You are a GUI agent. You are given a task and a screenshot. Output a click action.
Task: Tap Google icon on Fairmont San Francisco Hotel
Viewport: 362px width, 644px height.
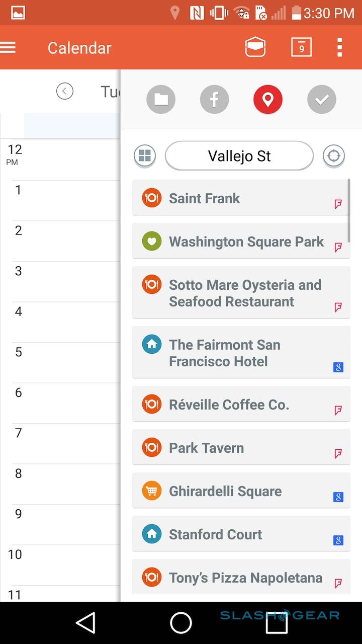coord(338,367)
